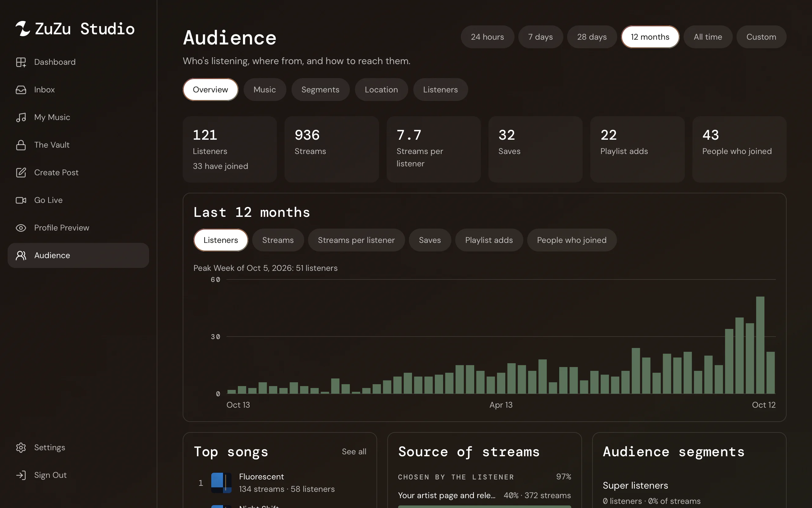Open the Location tab
This screenshot has width=812, height=508.
pos(381,90)
